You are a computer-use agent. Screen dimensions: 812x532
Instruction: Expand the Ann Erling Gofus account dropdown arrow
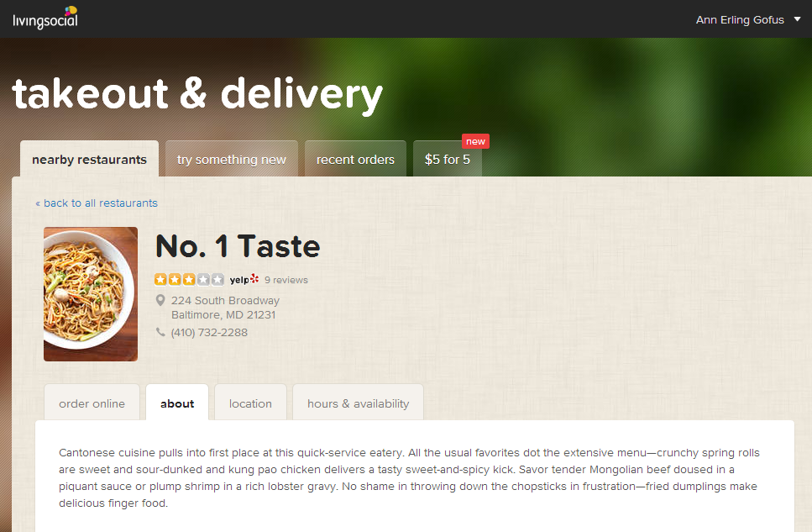pos(798,19)
